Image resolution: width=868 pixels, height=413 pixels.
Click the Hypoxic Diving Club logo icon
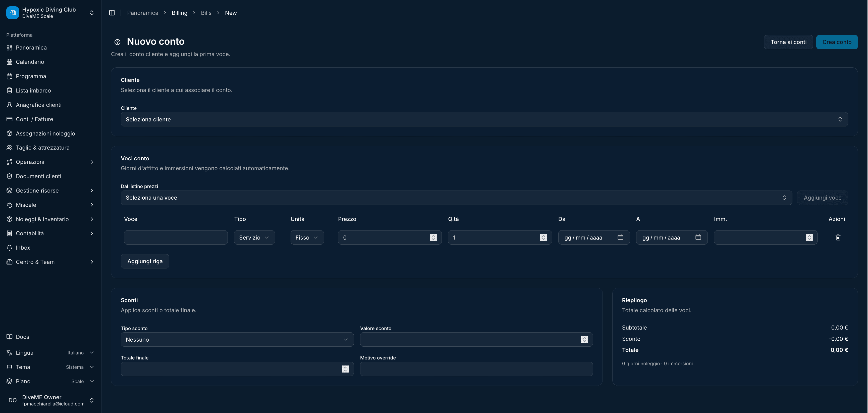[13, 13]
